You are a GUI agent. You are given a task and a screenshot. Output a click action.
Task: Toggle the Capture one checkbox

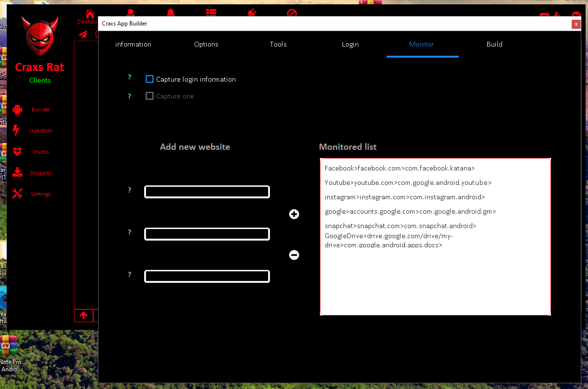149,96
